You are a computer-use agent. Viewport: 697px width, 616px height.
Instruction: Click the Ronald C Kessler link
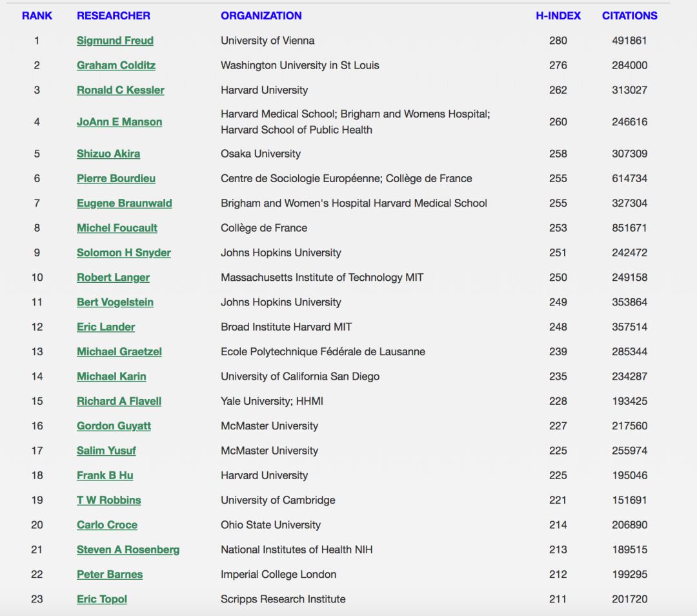[x=121, y=90]
